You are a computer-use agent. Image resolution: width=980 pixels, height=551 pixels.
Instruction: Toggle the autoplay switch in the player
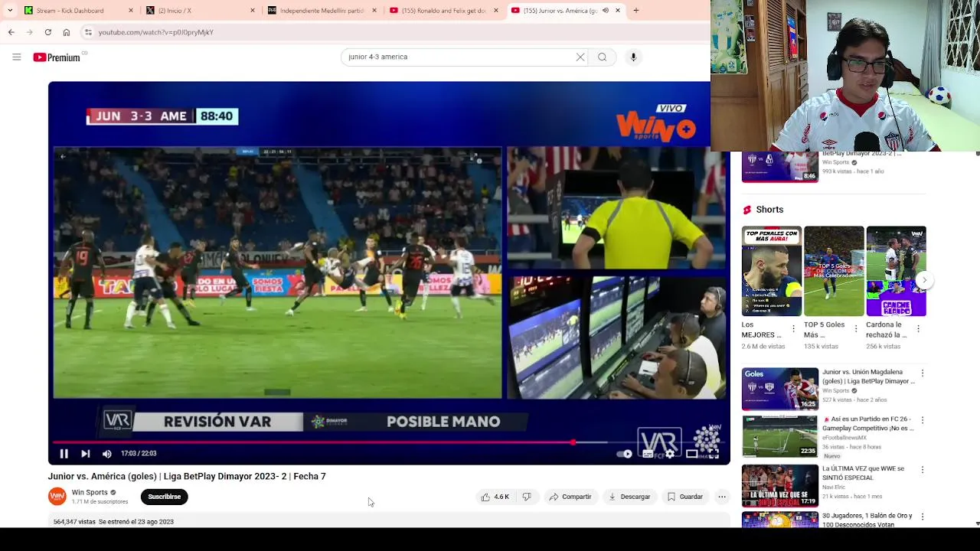coord(625,454)
